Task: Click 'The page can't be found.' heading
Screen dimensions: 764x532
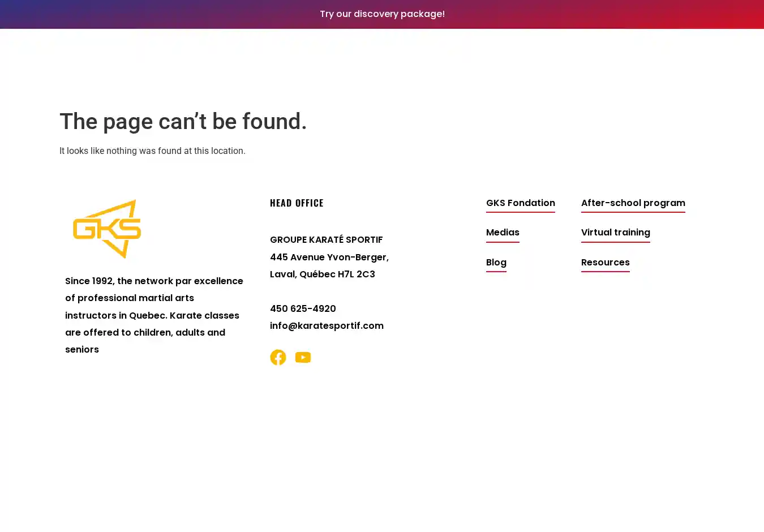Action: click(183, 121)
